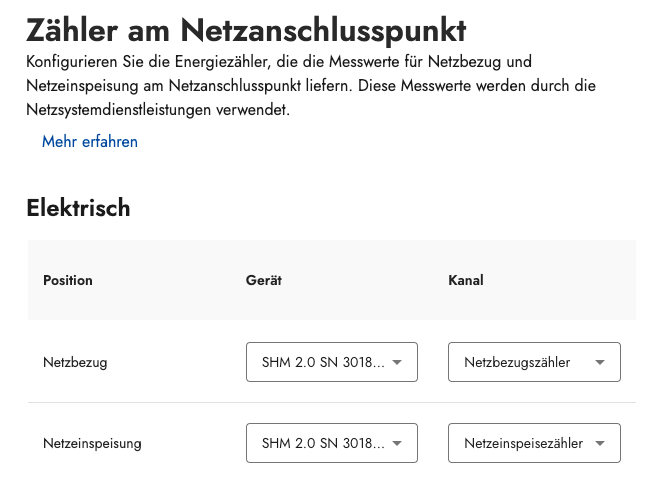Click the arrow beside Netzbezugszähler
The width and height of the screenshot is (650, 479).
coord(600,362)
